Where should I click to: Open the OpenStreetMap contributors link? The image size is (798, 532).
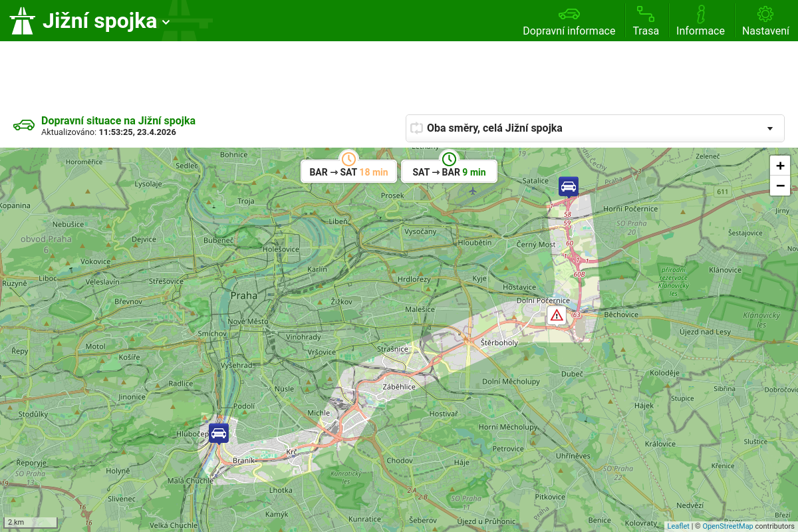click(x=728, y=526)
